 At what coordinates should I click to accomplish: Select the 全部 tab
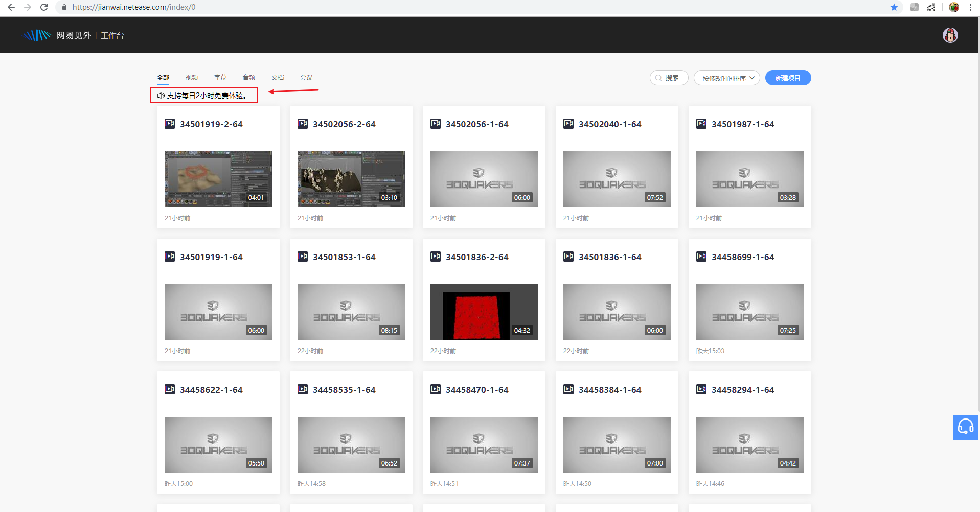pos(163,78)
